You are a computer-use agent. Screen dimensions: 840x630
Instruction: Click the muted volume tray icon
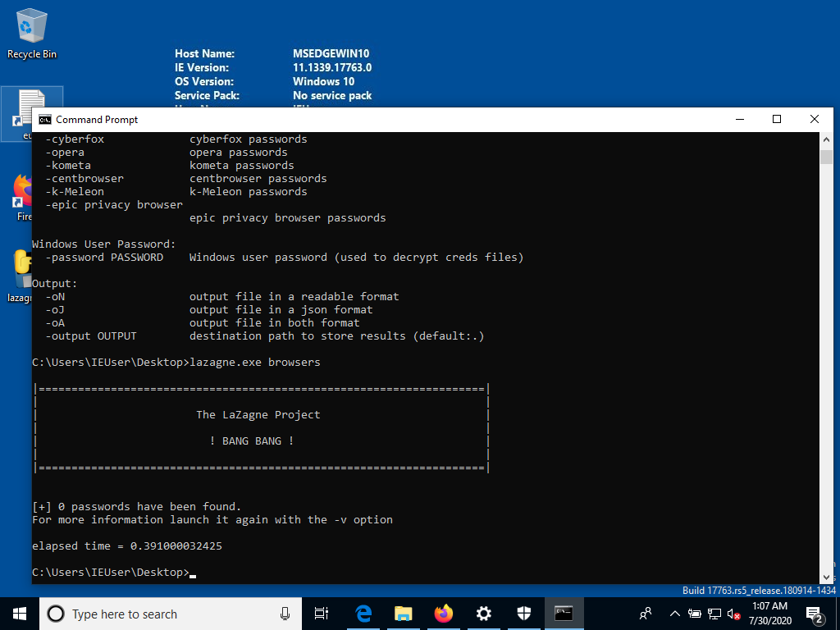733,614
